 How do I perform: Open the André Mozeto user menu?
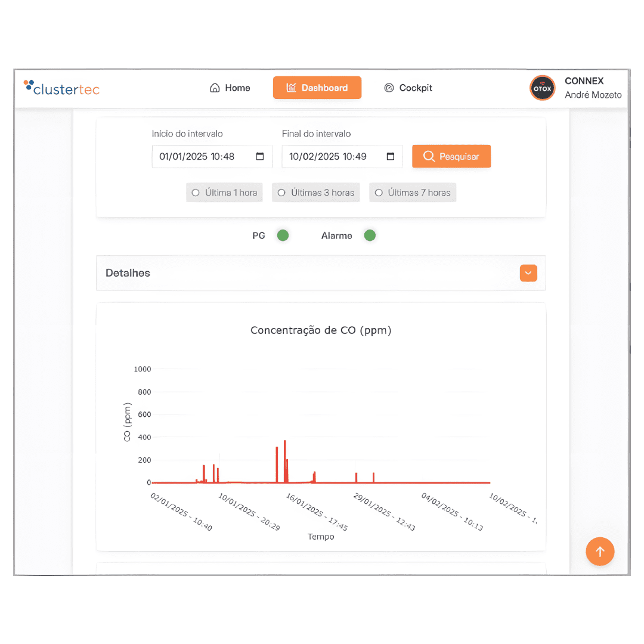(x=593, y=95)
